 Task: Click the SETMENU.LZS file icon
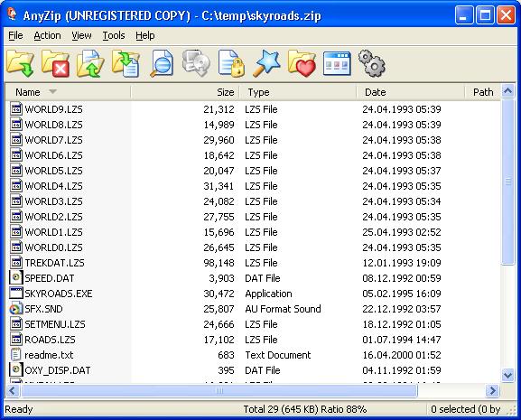(x=16, y=324)
